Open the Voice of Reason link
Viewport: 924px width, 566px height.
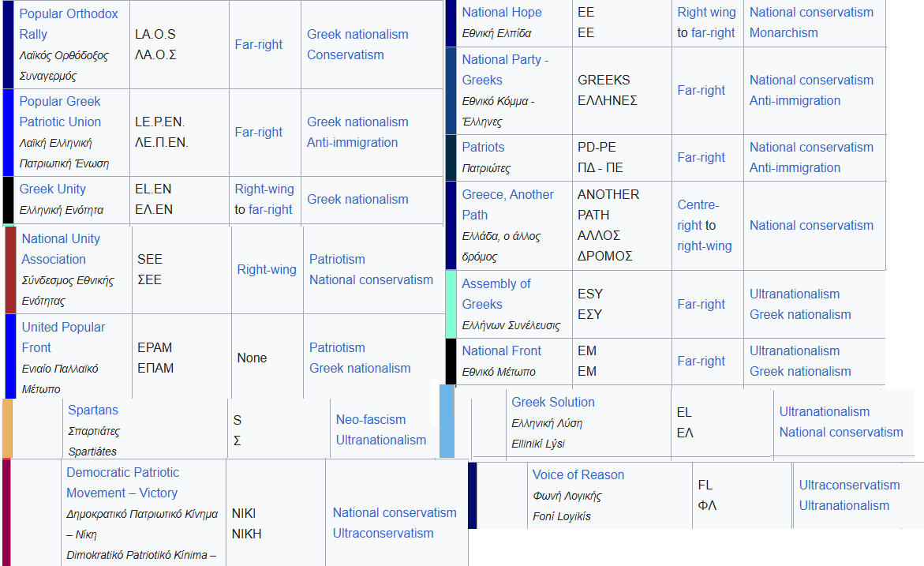pyautogui.click(x=578, y=474)
